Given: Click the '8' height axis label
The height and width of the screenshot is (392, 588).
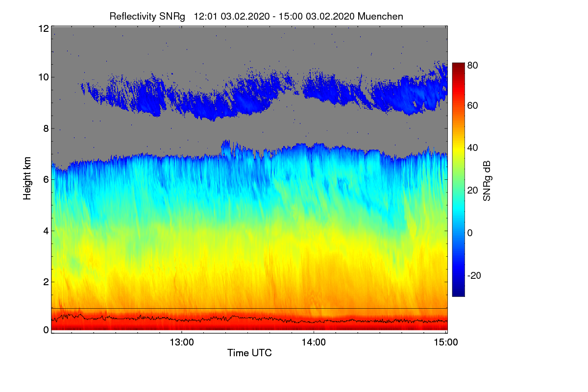Looking at the screenshot, I should [46, 128].
